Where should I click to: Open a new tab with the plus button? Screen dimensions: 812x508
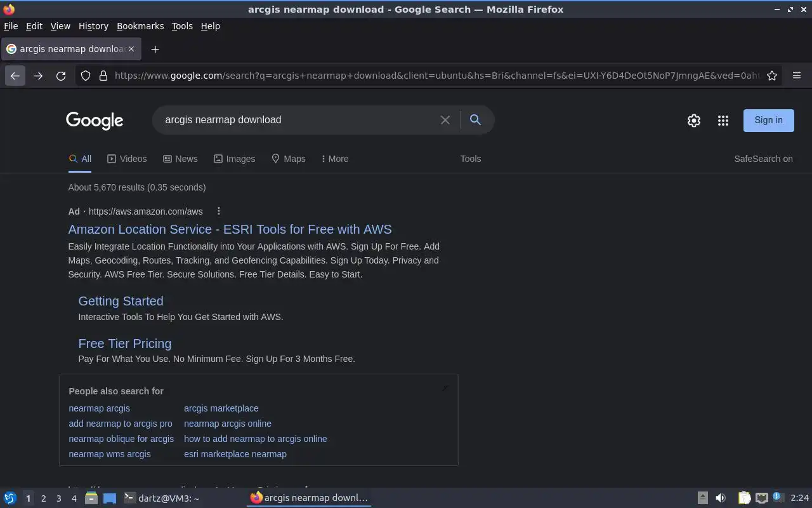155,49
